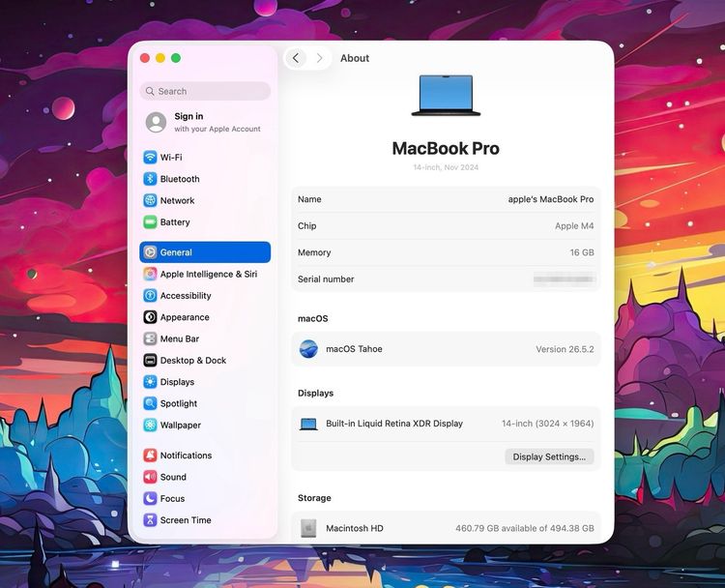Click the macOS section heading
This screenshot has width=725, height=588.
pos(313,319)
